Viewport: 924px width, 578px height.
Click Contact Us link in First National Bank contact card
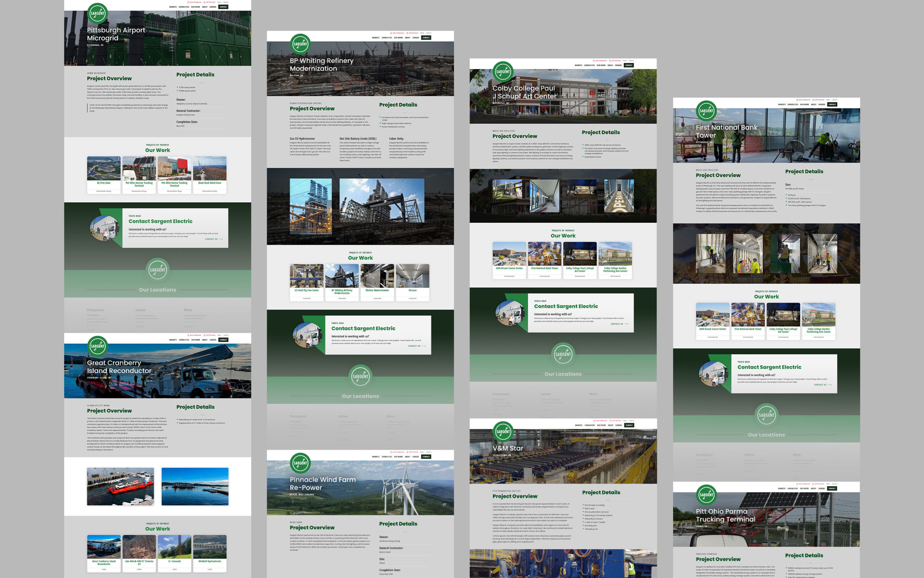pos(823,385)
